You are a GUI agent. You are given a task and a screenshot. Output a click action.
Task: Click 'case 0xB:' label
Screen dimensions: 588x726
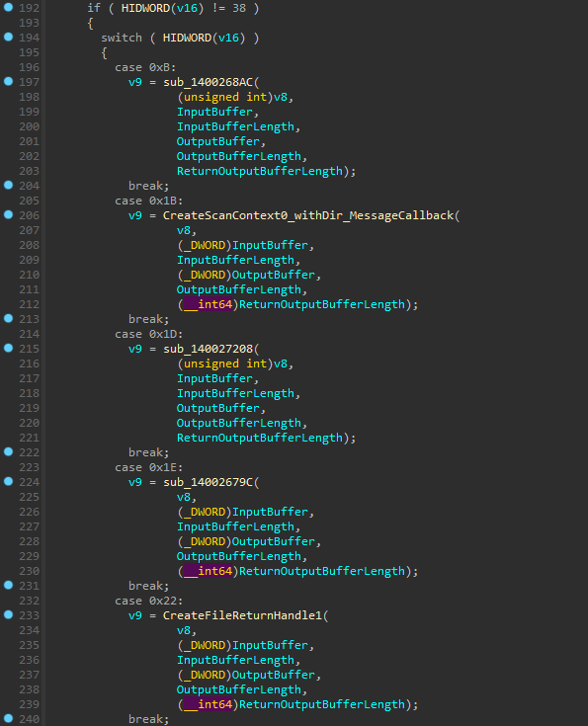click(145, 67)
